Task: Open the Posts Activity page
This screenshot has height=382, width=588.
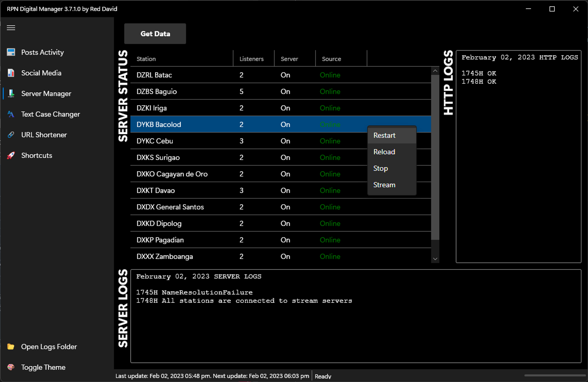Action: coord(43,52)
